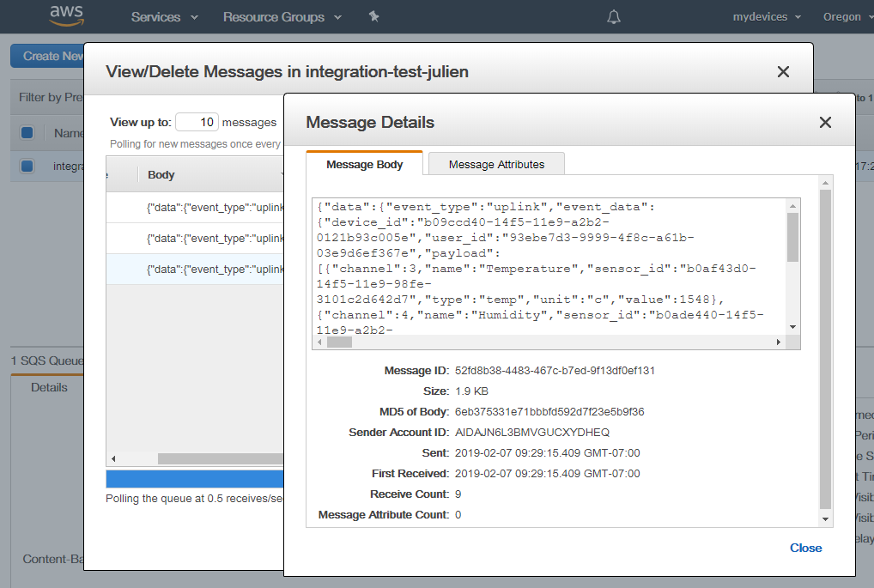The width and height of the screenshot is (874, 588).
Task: Close the View/Delete Messages dialog X
Action: coord(783,72)
